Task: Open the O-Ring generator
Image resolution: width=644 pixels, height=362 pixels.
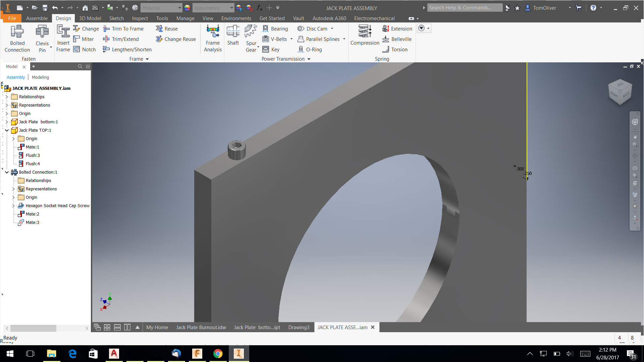Action: point(310,50)
